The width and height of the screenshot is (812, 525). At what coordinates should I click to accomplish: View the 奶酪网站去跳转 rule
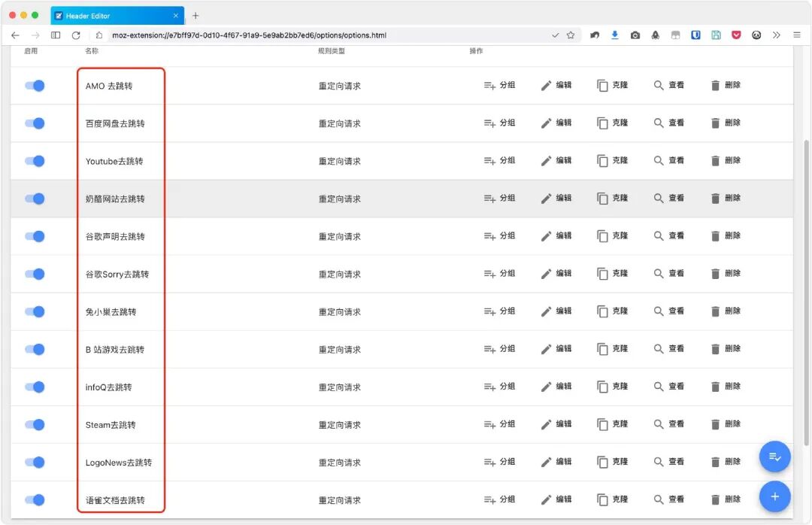(x=669, y=198)
